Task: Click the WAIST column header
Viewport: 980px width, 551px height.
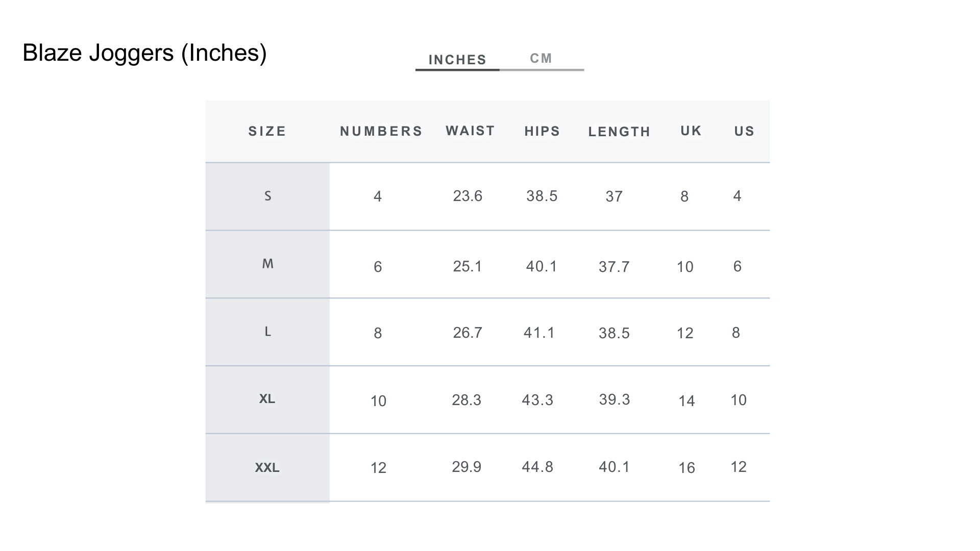Action: click(470, 131)
